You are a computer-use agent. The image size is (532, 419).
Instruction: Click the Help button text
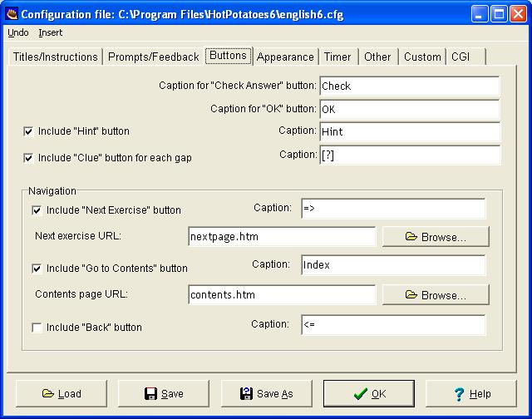pyautogui.click(x=480, y=394)
